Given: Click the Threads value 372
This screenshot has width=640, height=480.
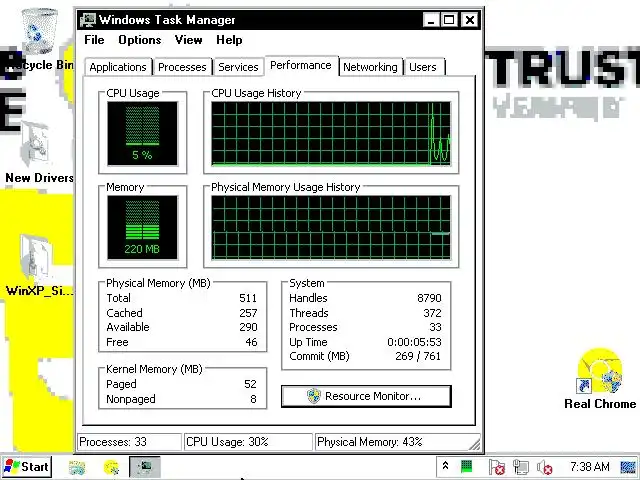Looking at the screenshot, I should pyautogui.click(x=432, y=313).
